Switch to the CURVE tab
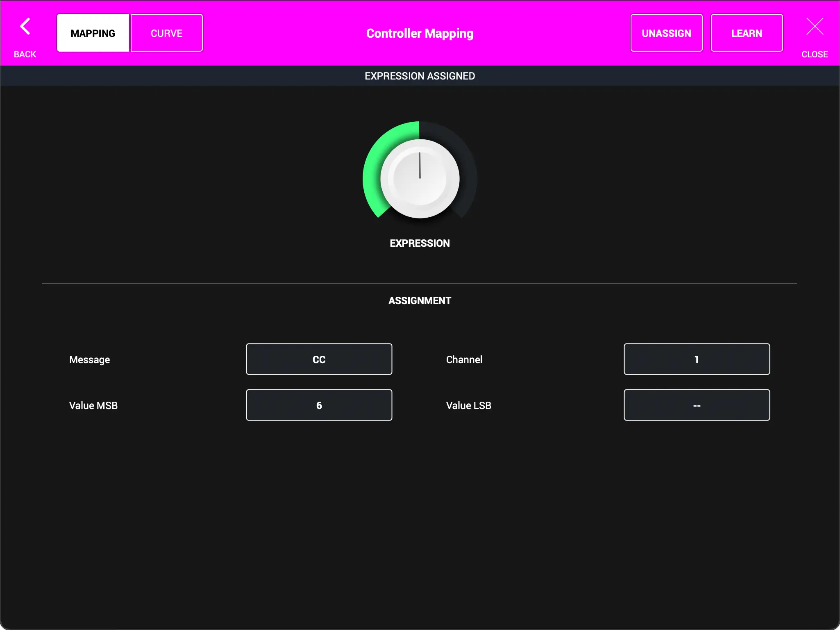This screenshot has width=840, height=630. point(166,33)
